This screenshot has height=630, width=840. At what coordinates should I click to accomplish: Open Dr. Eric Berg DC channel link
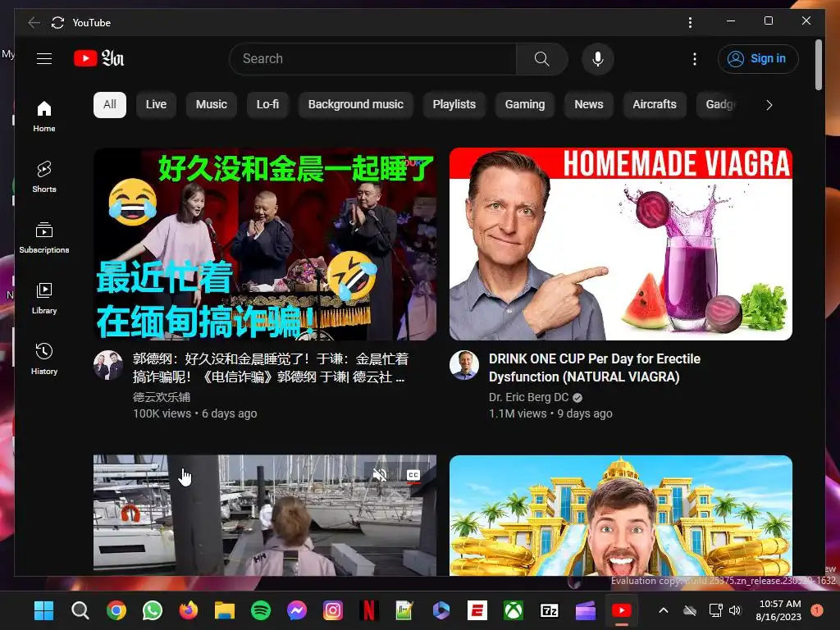click(x=529, y=397)
